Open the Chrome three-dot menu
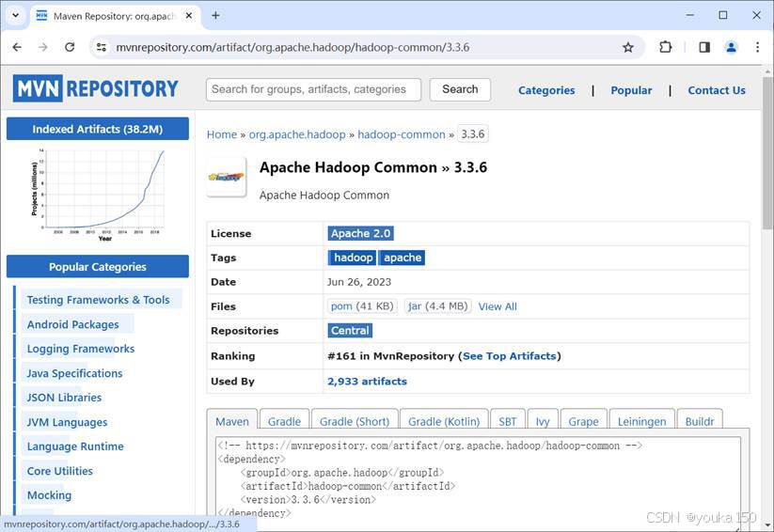The image size is (774, 532). pyautogui.click(x=757, y=47)
